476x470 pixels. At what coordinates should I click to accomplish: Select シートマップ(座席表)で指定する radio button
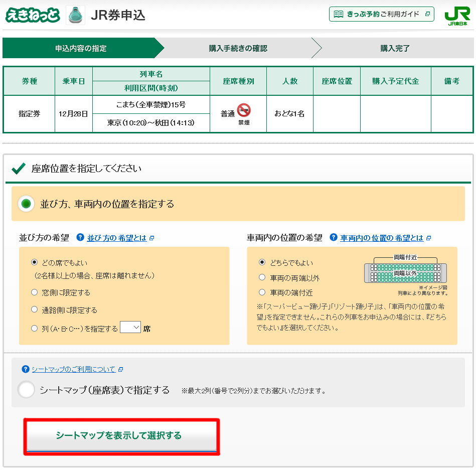(x=26, y=390)
